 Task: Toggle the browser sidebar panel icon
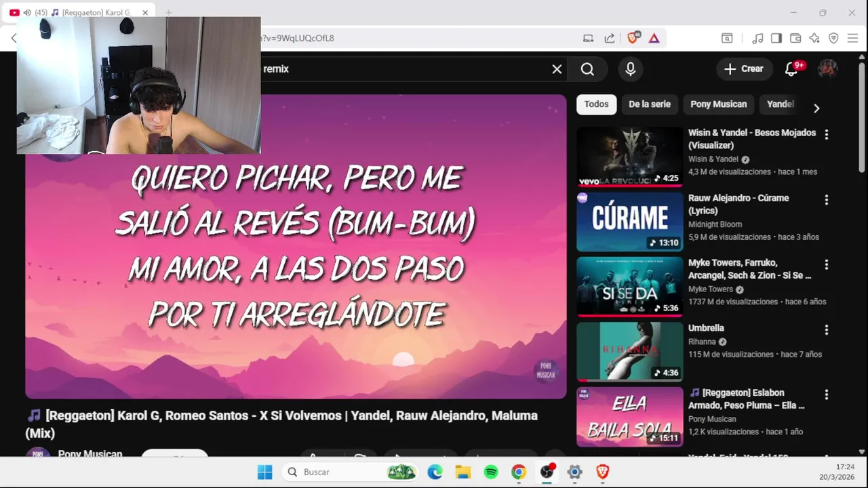pyautogui.click(x=776, y=38)
